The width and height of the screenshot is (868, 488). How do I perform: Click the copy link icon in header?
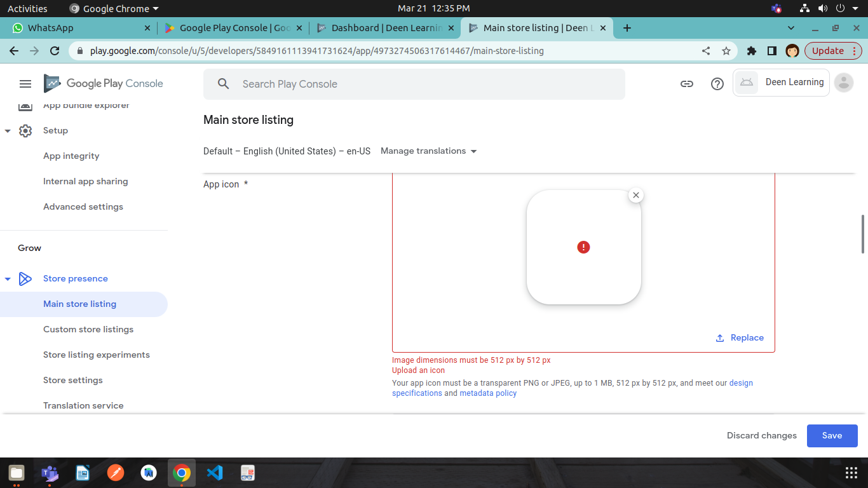pos(687,84)
